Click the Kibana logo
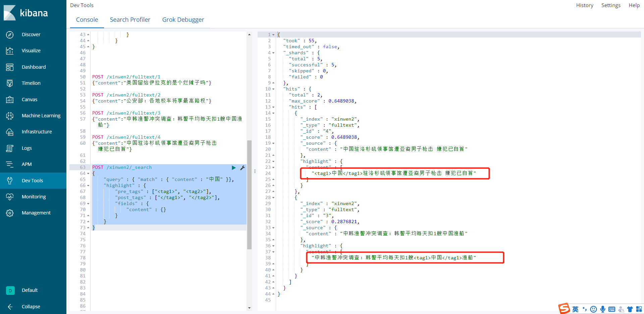The width and height of the screenshot is (644, 314). click(26, 13)
